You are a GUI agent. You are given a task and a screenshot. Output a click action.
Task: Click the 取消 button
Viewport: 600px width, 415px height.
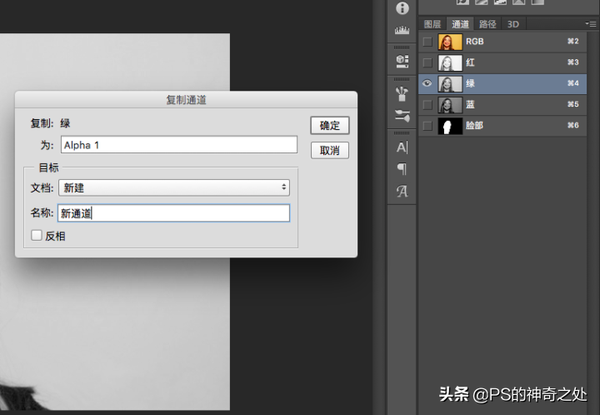click(x=329, y=150)
